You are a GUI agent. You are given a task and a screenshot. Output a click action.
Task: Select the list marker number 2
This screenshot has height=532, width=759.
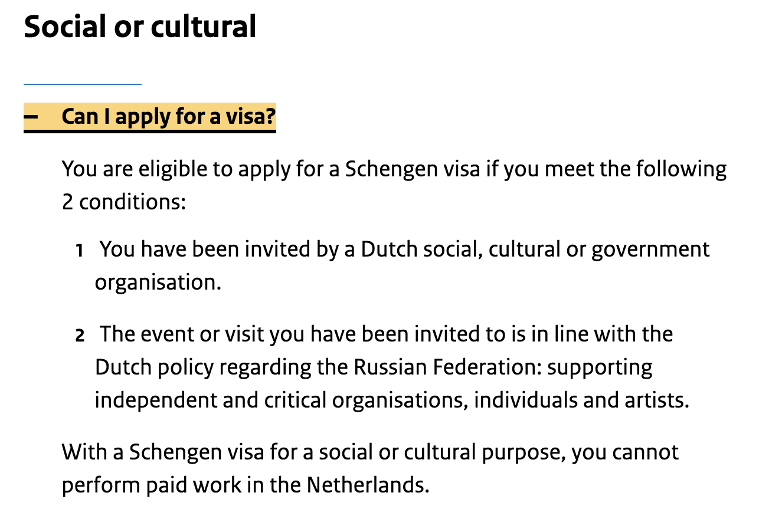(x=80, y=336)
